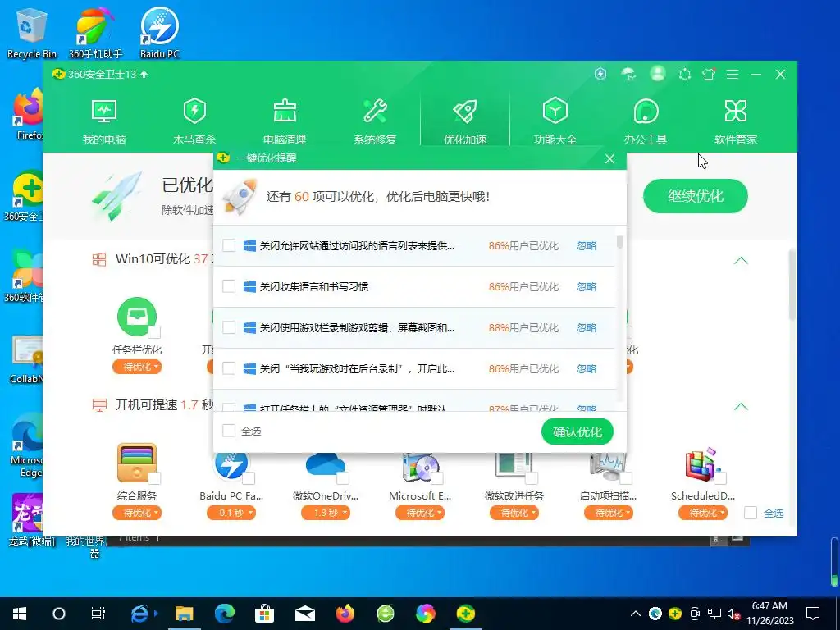Open 360手机助手 desktop shortcut
This screenshot has height=630, width=840.
click(95, 33)
